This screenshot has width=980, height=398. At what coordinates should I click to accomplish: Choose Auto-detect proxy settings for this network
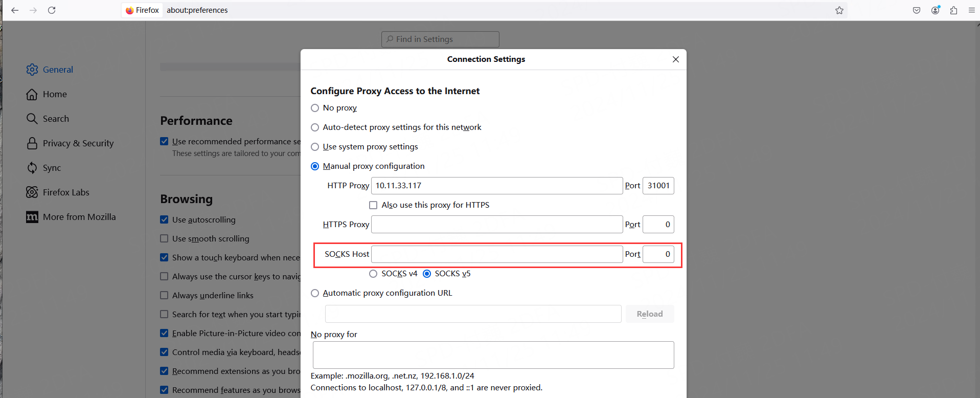(315, 127)
